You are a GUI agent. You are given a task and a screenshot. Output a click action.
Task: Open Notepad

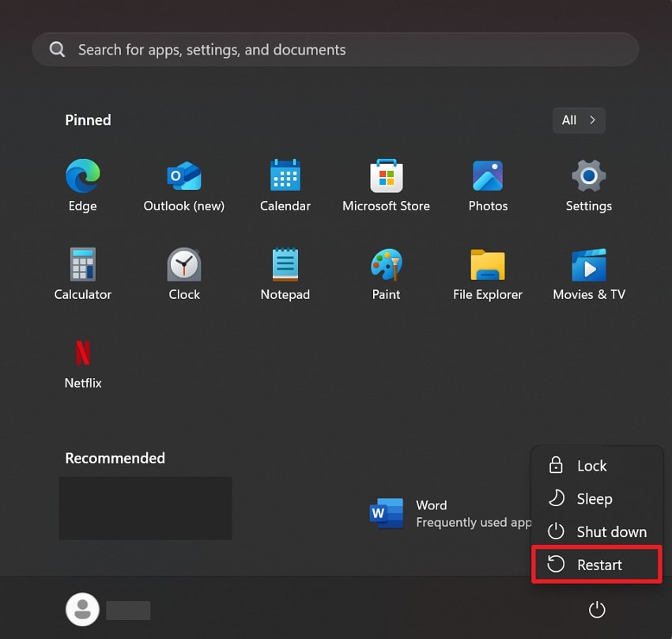tap(285, 274)
